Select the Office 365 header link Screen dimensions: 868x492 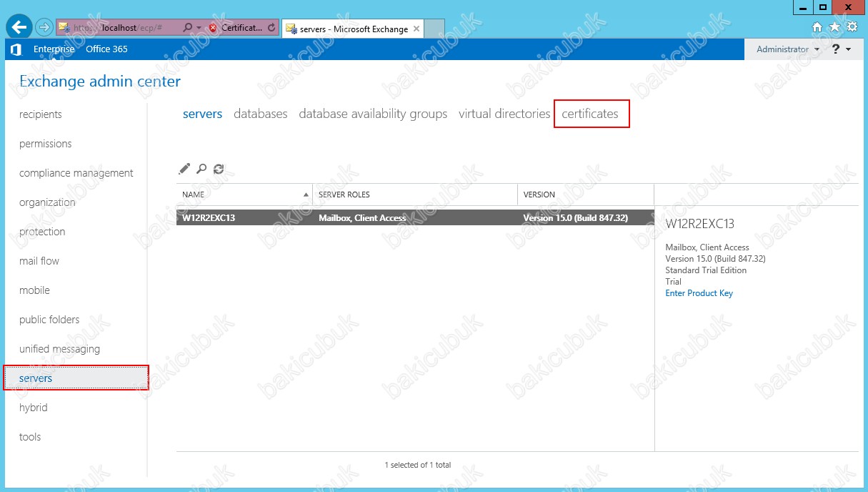[x=106, y=49]
